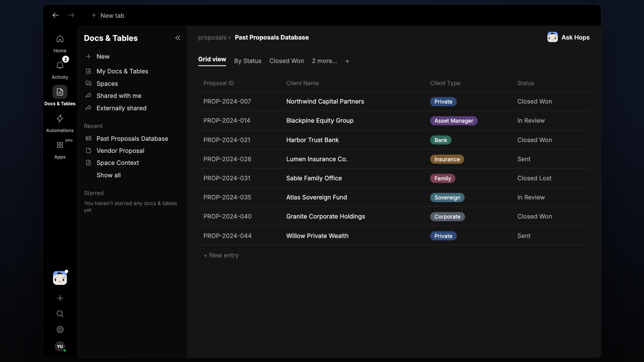Open the YU user profile avatar

60,346
